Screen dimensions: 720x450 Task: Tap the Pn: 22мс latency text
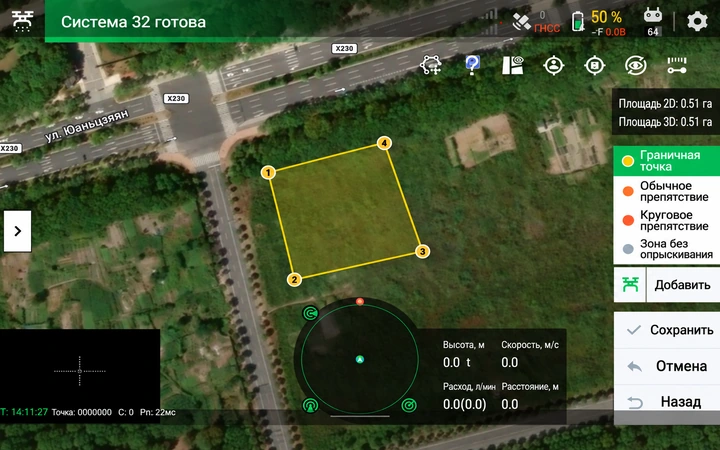pyautogui.click(x=158, y=412)
